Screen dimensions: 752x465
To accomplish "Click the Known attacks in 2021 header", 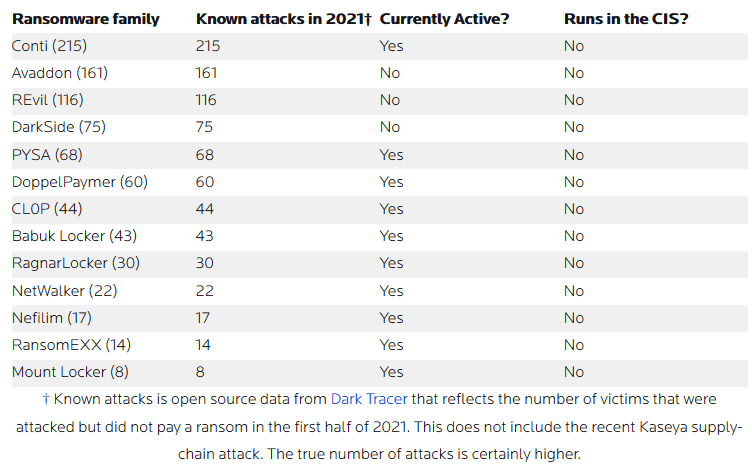I will (x=284, y=19).
